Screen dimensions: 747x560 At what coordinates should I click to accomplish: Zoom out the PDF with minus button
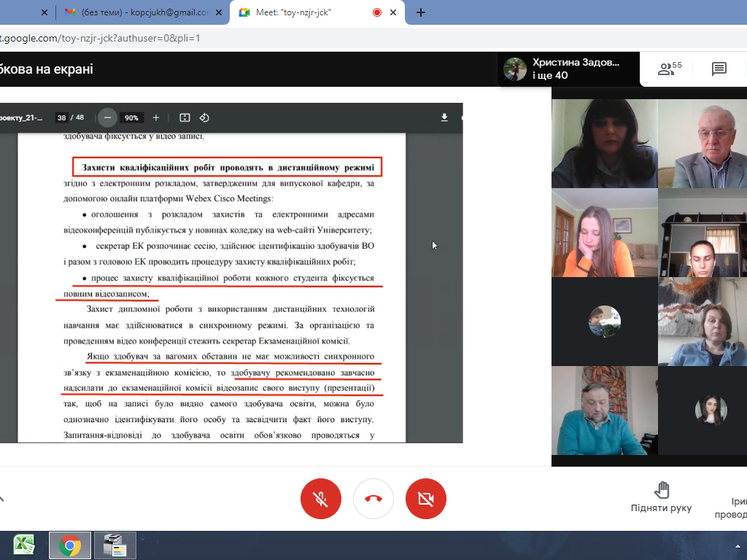[x=108, y=117]
